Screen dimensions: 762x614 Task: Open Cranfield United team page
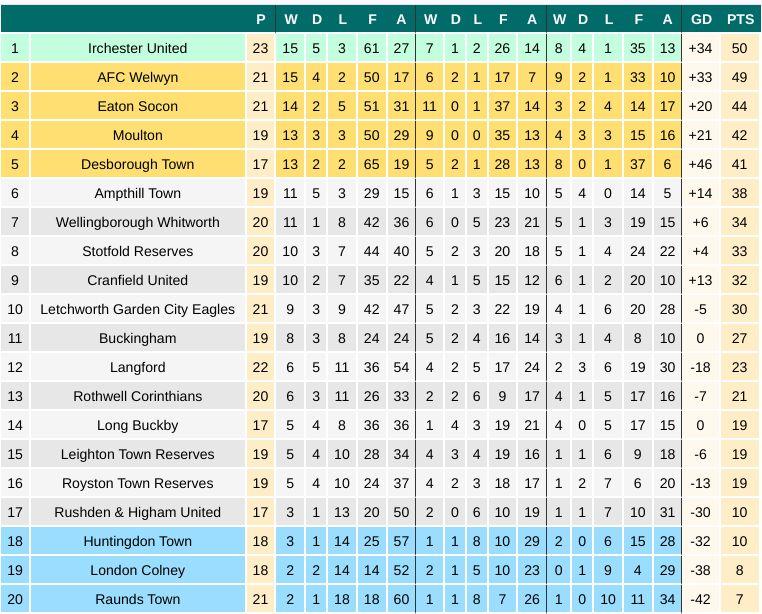coord(137,280)
